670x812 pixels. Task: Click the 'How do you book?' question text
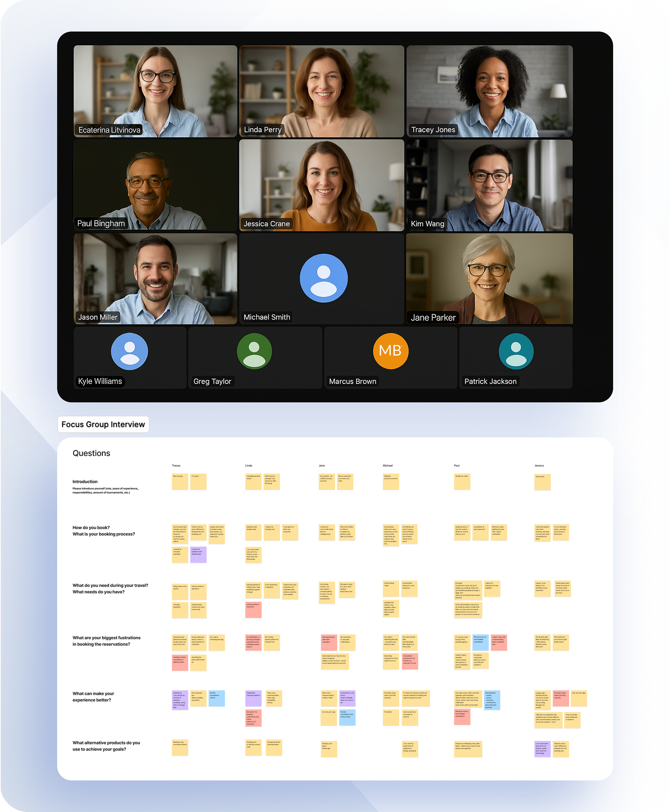pos(91,527)
